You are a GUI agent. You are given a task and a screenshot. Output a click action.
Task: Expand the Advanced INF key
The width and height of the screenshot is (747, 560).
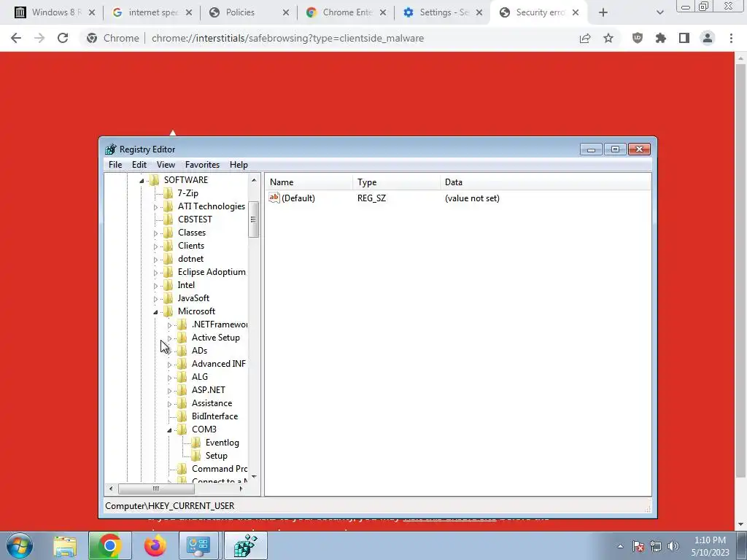pyautogui.click(x=169, y=365)
